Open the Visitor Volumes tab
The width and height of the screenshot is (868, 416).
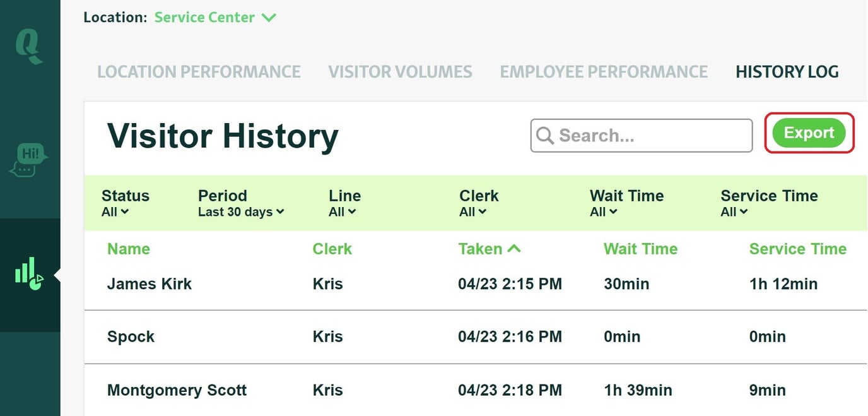400,71
